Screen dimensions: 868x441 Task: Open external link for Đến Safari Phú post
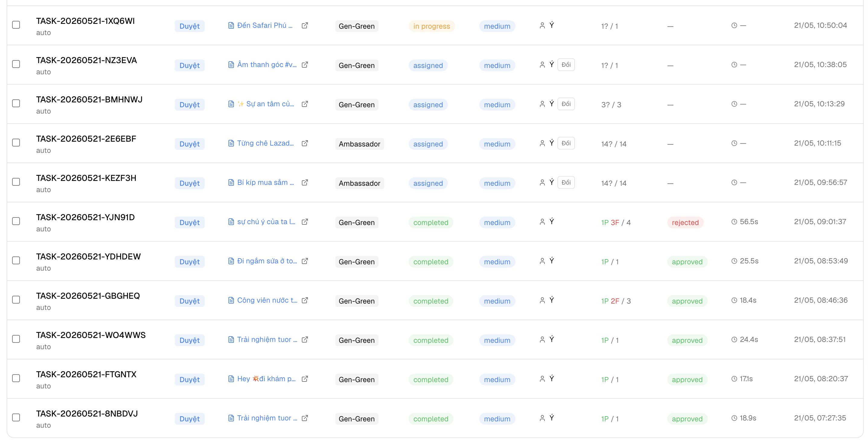click(305, 25)
